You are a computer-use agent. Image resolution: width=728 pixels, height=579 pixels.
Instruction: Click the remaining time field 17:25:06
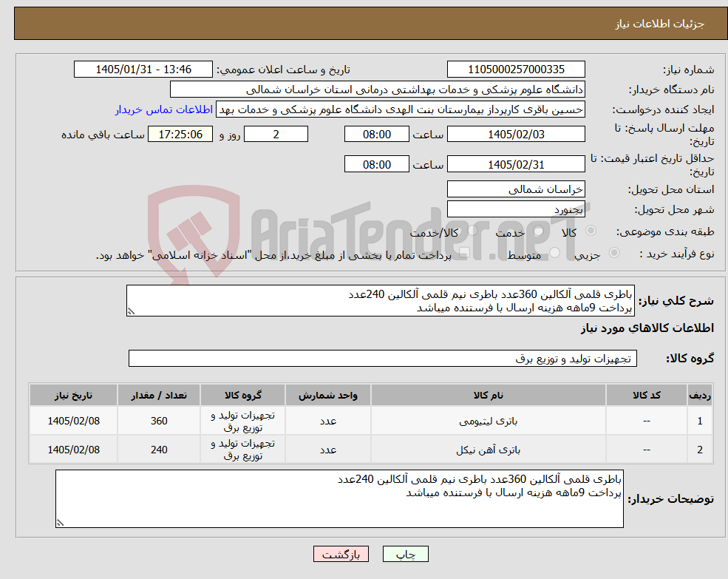tap(180, 135)
